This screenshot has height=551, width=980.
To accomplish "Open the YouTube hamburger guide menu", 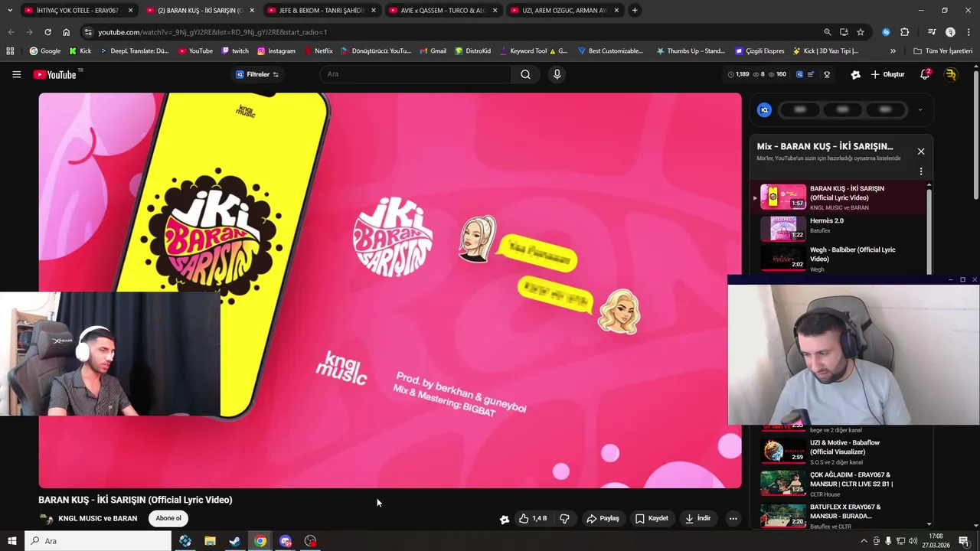I will (x=16, y=74).
